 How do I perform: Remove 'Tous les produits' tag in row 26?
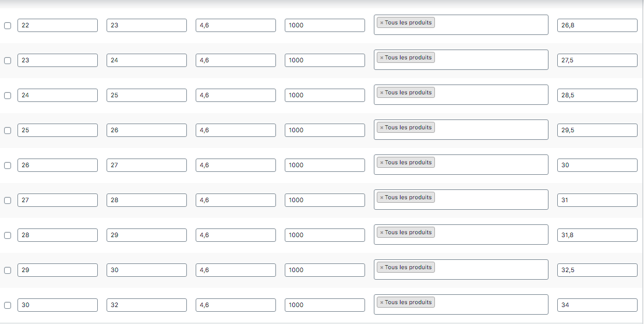click(381, 163)
